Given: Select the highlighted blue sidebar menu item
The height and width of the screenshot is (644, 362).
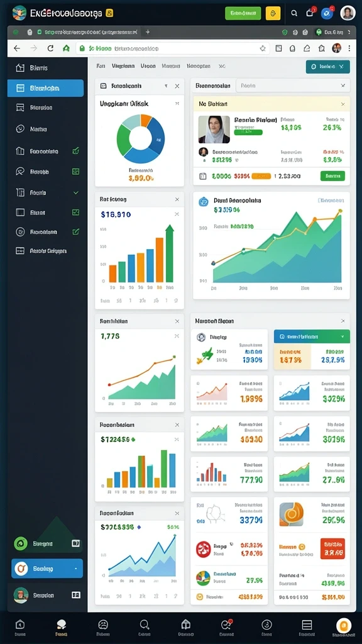Looking at the screenshot, I should click(x=45, y=88).
